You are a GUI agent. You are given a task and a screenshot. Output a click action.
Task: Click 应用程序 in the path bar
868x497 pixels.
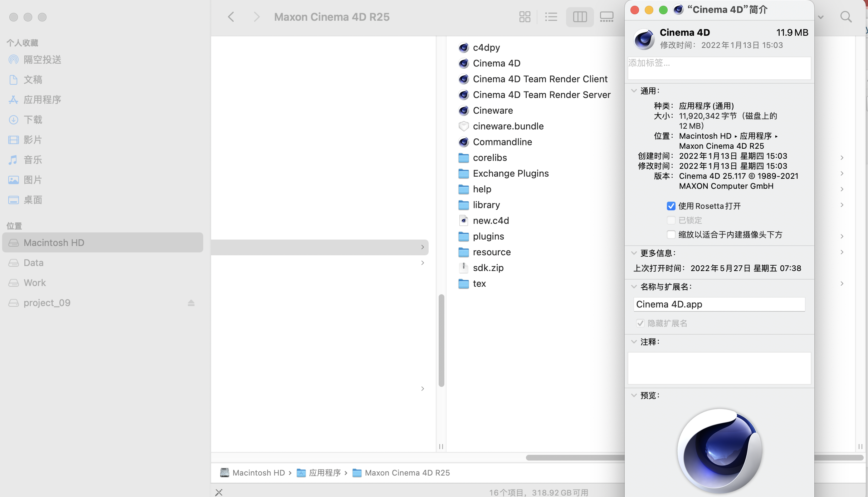coord(325,473)
